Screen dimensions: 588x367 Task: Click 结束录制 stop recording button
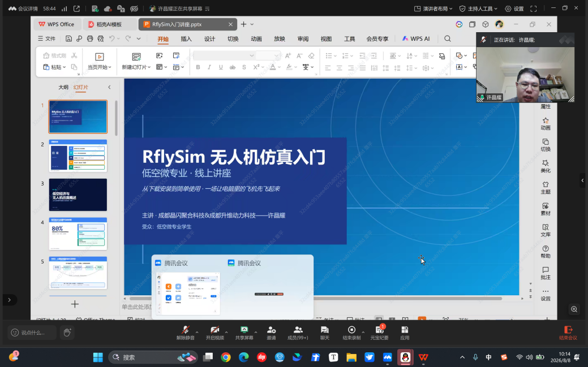[351, 333]
